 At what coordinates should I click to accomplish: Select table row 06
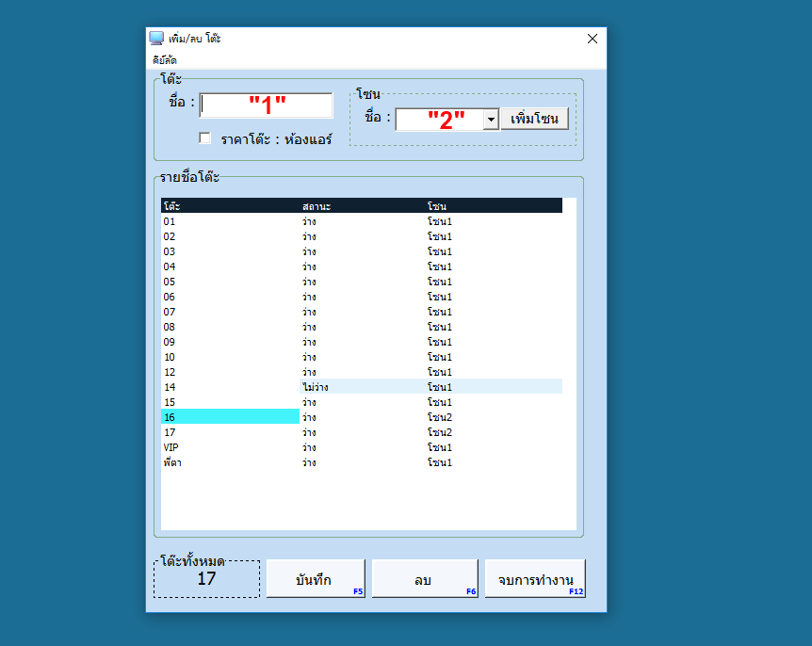click(362, 297)
